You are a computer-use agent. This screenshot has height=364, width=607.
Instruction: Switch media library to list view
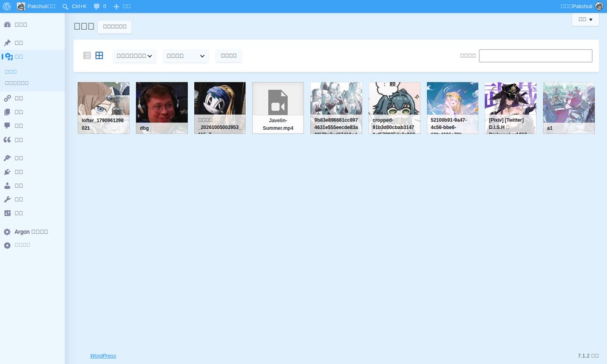pos(87,56)
